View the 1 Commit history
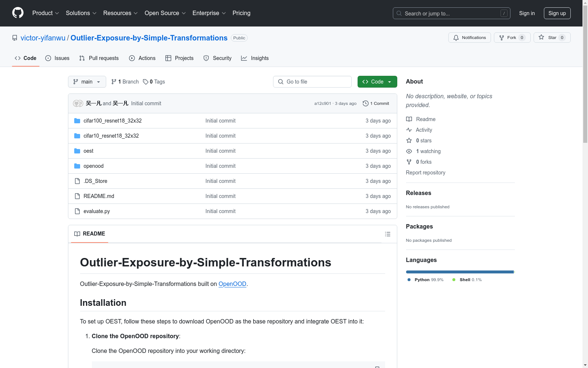This screenshot has width=588, height=368. (376, 103)
